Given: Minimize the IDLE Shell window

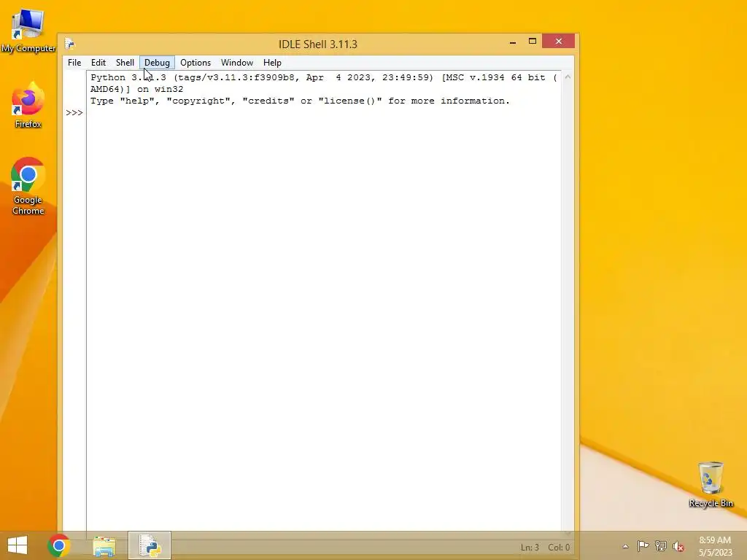Looking at the screenshot, I should [513, 42].
